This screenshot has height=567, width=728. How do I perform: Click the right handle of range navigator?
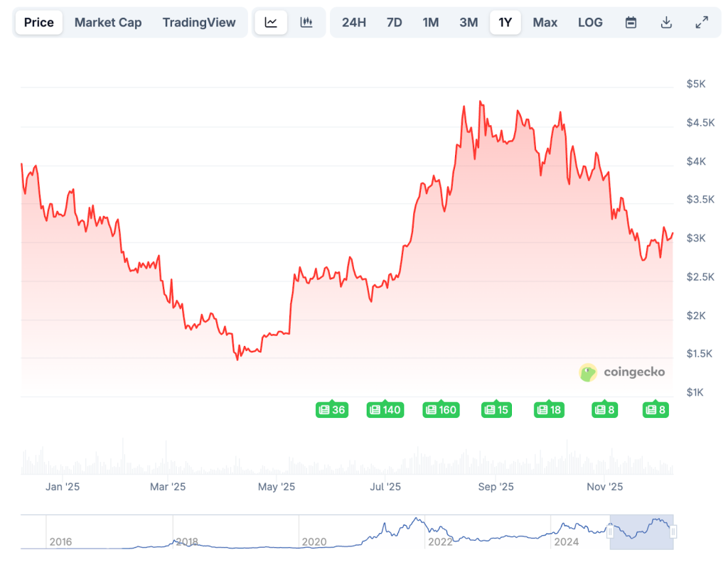pyautogui.click(x=673, y=531)
